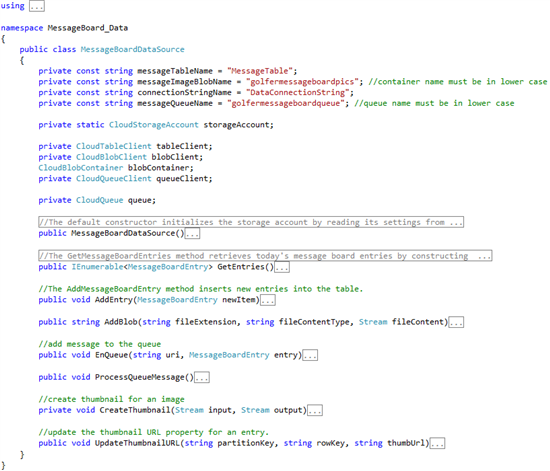Click the AddBlob method name
This screenshot has height=471, width=550.
coord(121,322)
